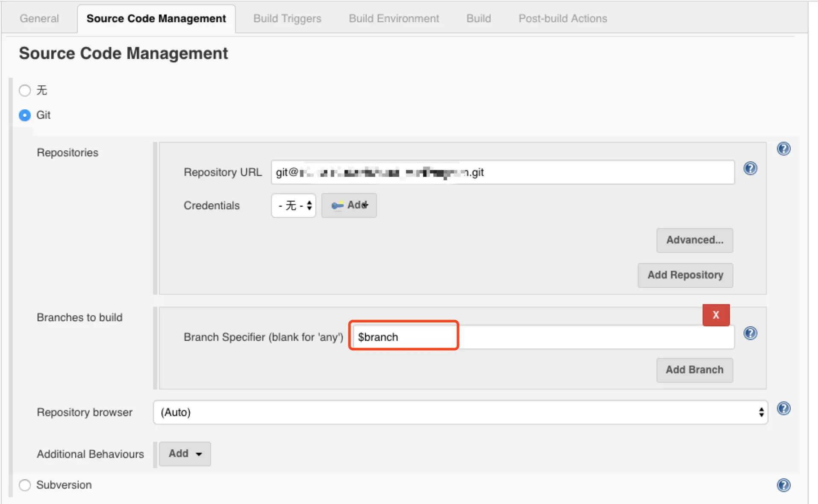Click into the Repository URL text field

(503, 172)
